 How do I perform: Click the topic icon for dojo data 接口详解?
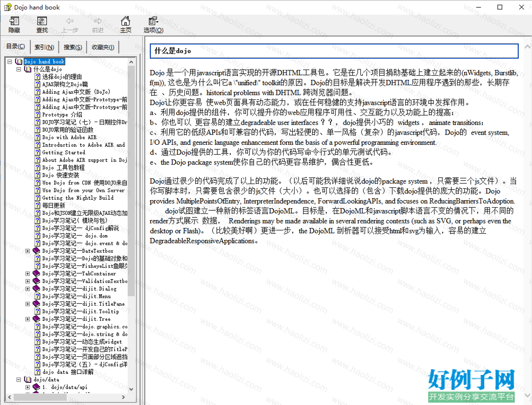[x=37, y=372]
